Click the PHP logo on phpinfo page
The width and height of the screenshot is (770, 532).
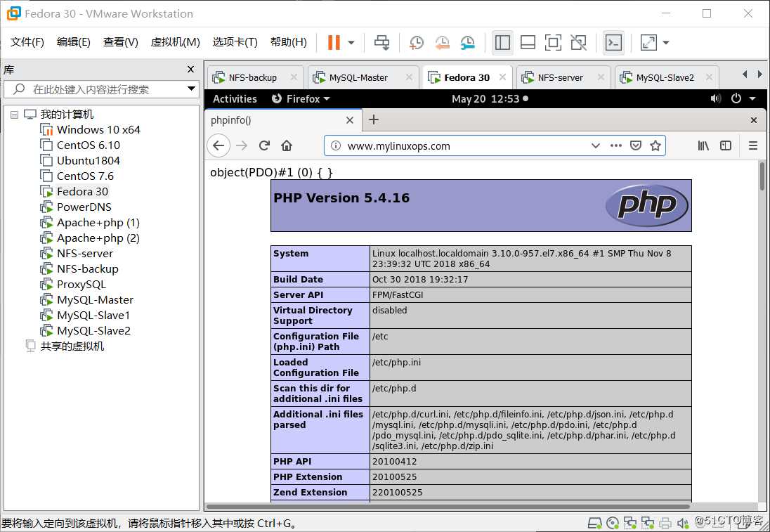647,205
